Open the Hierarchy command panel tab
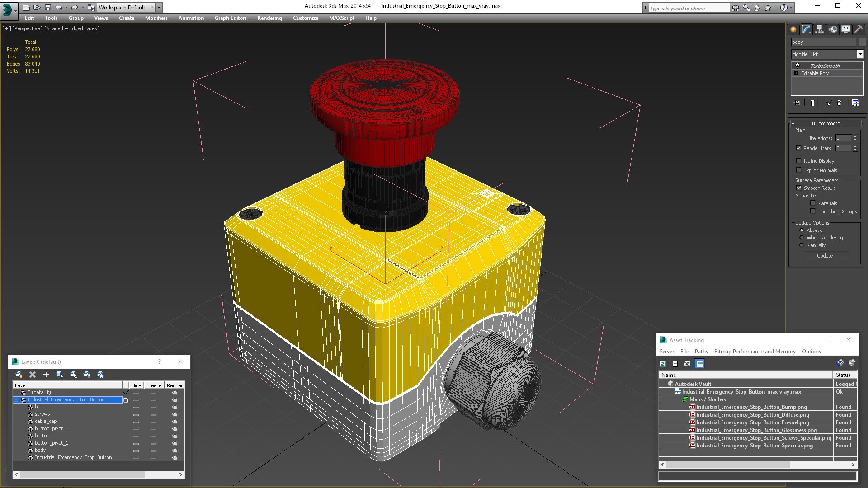 tap(819, 29)
